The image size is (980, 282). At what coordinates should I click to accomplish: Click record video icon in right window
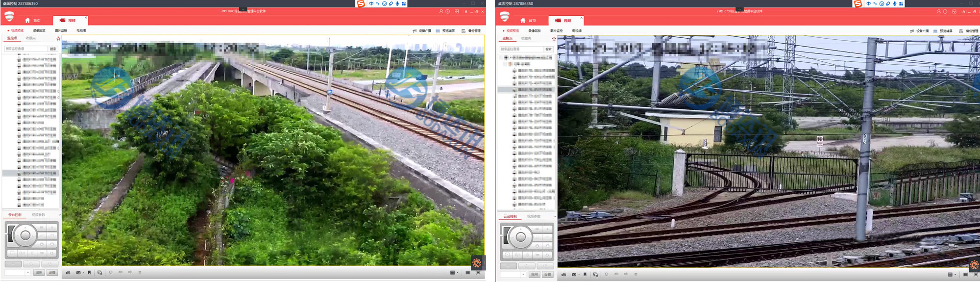tap(563, 274)
